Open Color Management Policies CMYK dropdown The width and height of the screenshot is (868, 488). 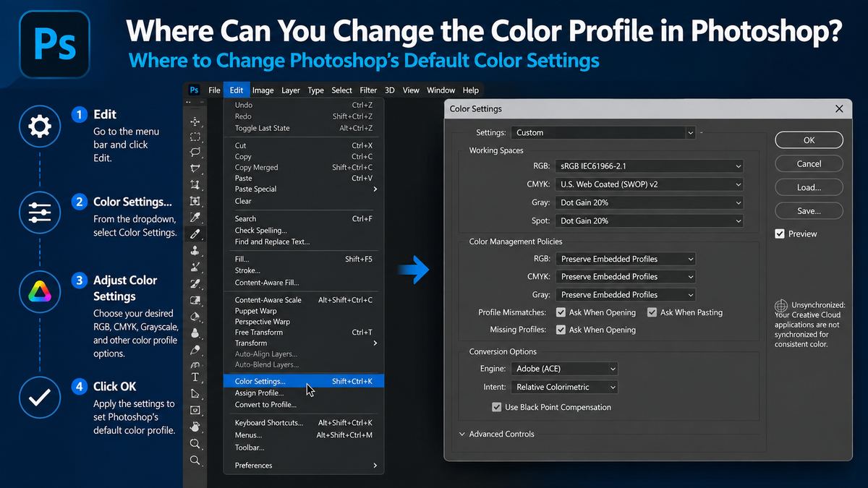click(626, 276)
